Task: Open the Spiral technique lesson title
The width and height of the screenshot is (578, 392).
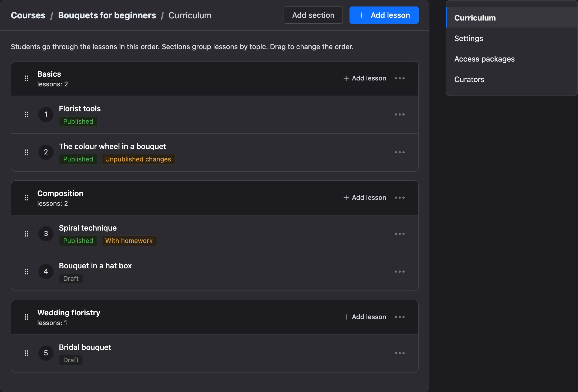Action: pos(88,228)
